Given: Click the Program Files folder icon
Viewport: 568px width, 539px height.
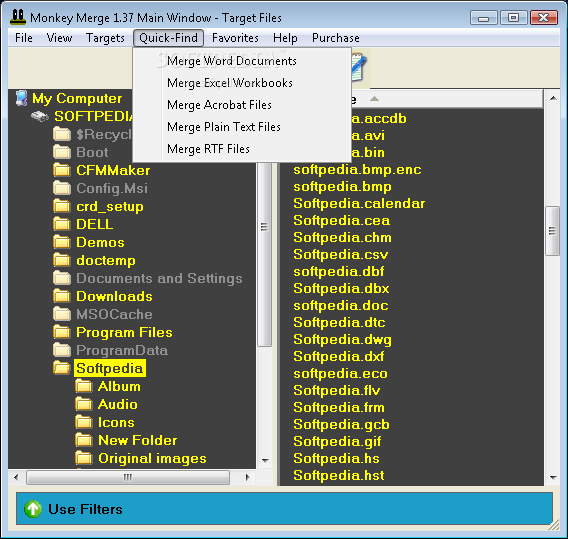Looking at the screenshot, I should point(62,332).
